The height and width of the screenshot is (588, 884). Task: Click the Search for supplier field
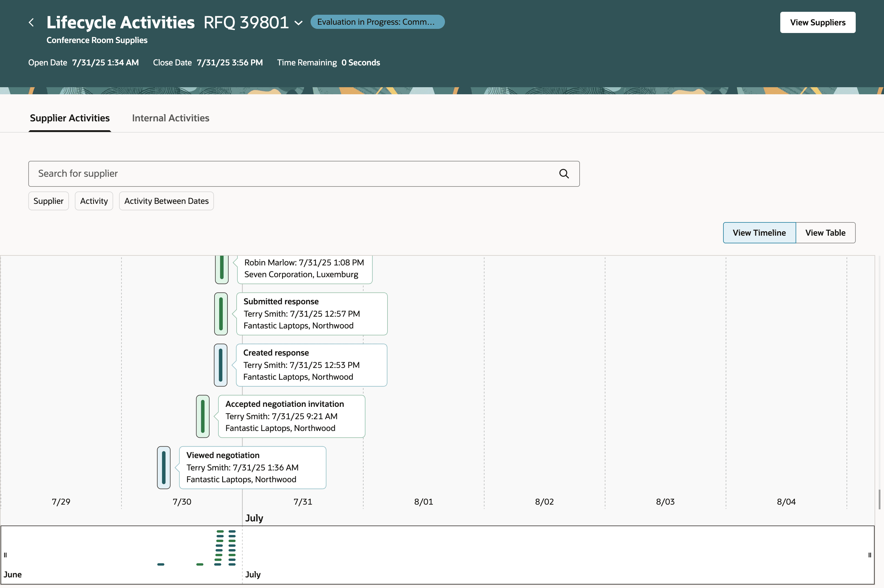(x=293, y=174)
